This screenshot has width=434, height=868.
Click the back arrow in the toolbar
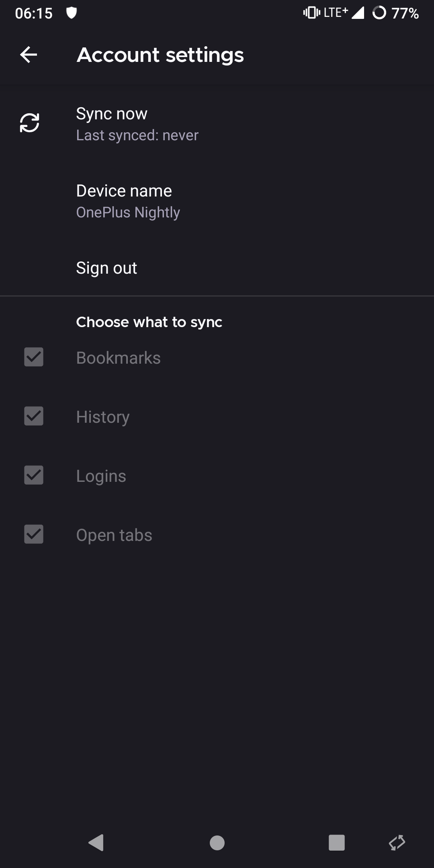[x=28, y=55]
